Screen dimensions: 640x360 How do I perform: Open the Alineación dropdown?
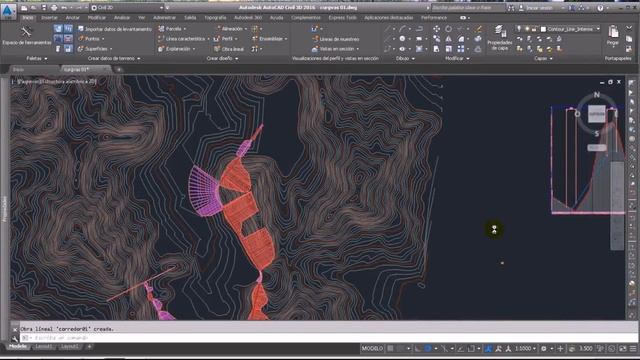[231, 29]
